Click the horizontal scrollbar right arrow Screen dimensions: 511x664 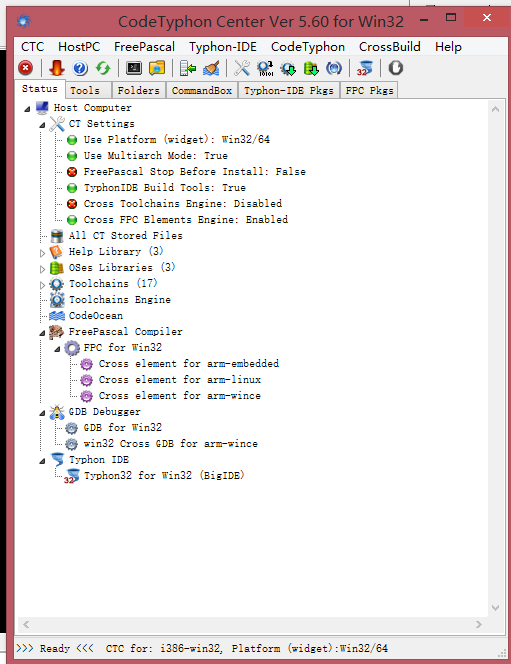tap(479, 624)
